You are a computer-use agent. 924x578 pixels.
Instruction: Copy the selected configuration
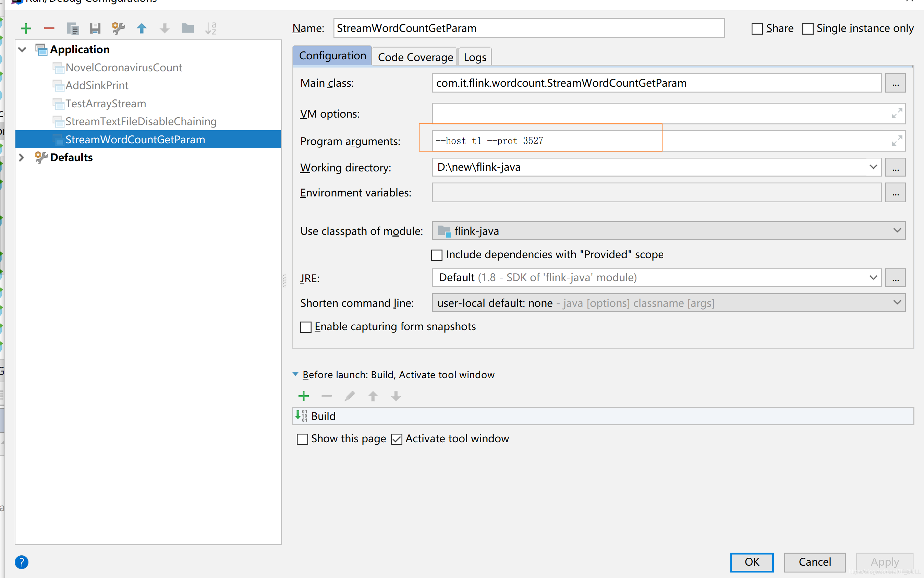[x=72, y=28]
